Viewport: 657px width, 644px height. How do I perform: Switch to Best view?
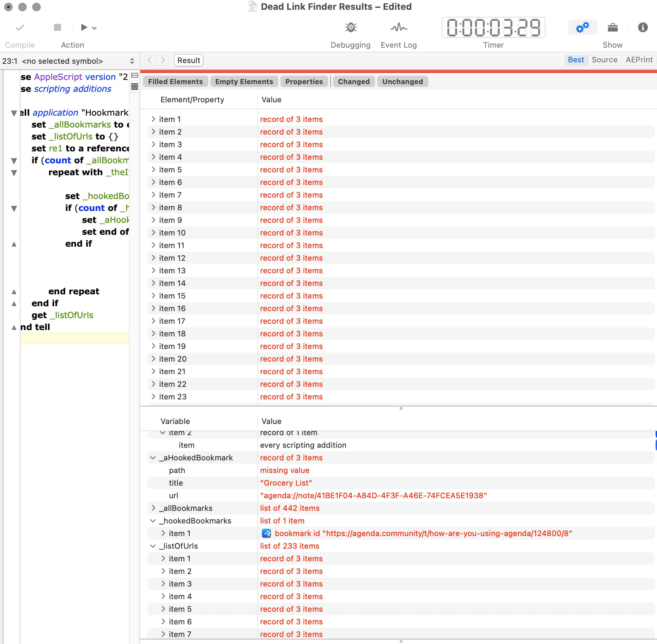pyautogui.click(x=576, y=60)
